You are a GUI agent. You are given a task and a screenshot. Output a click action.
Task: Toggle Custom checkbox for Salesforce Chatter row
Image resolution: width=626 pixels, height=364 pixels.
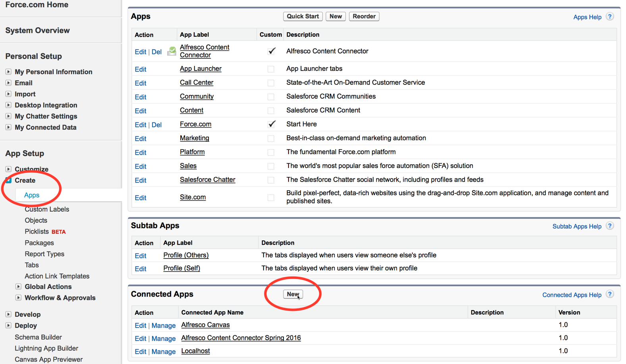pyautogui.click(x=271, y=180)
